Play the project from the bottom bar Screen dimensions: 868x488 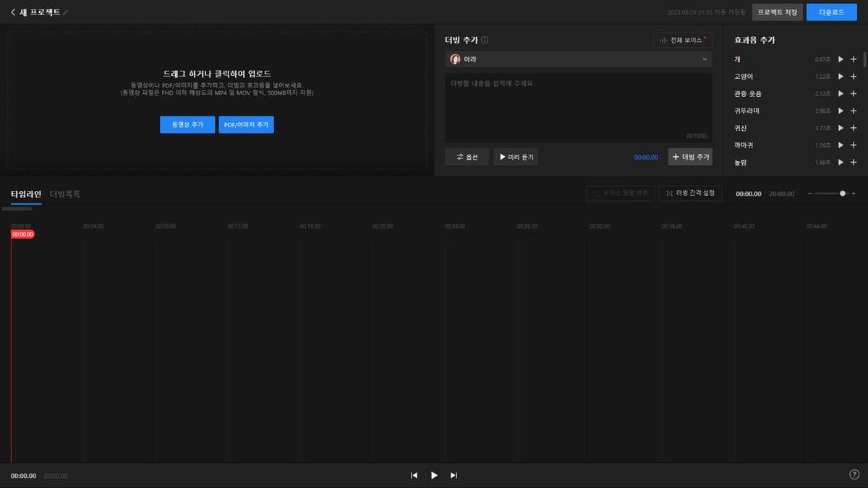(x=434, y=475)
